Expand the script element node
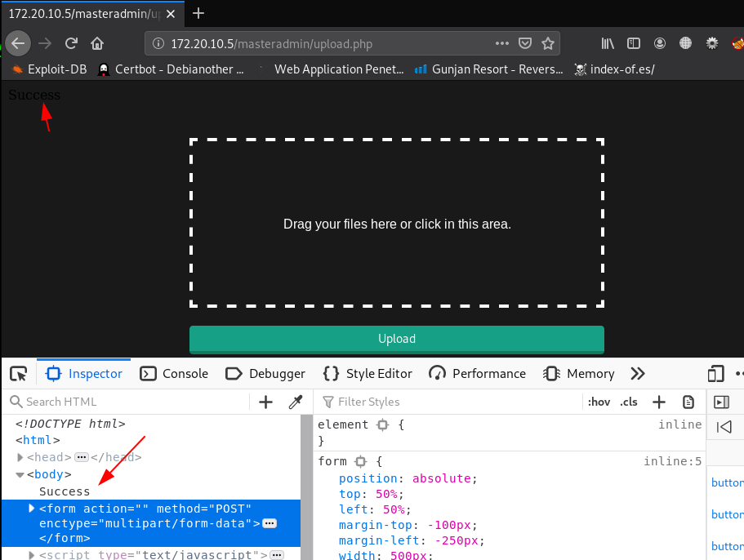This screenshot has width=744, height=560. pos(31,555)
